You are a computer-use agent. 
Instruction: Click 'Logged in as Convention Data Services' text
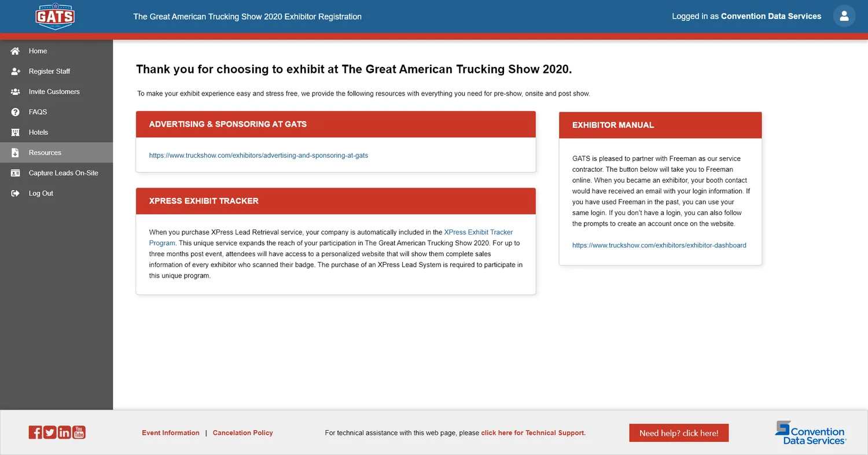coord(746,16)
